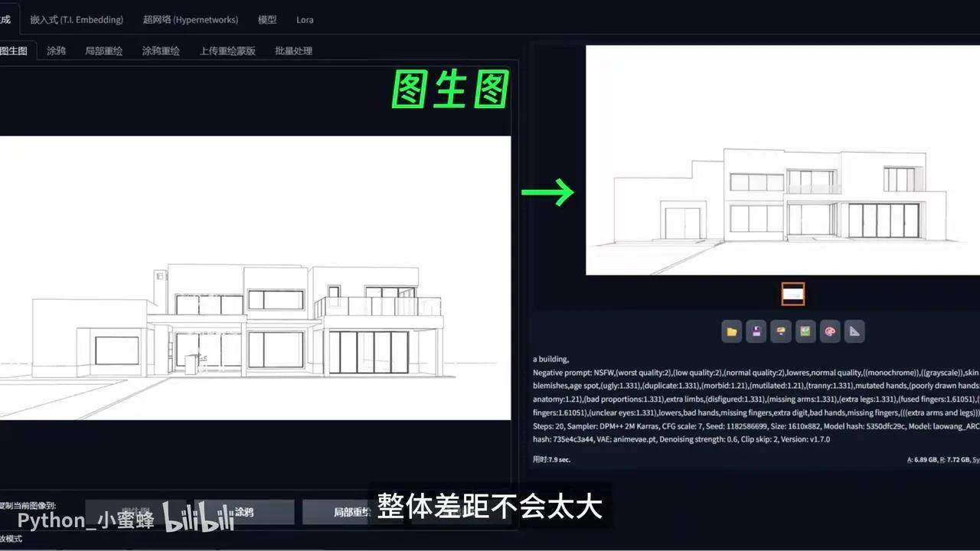Switch to the 涂鸦重绘 tab
This screenshot has height=551, width=980.
click(161, 51)
